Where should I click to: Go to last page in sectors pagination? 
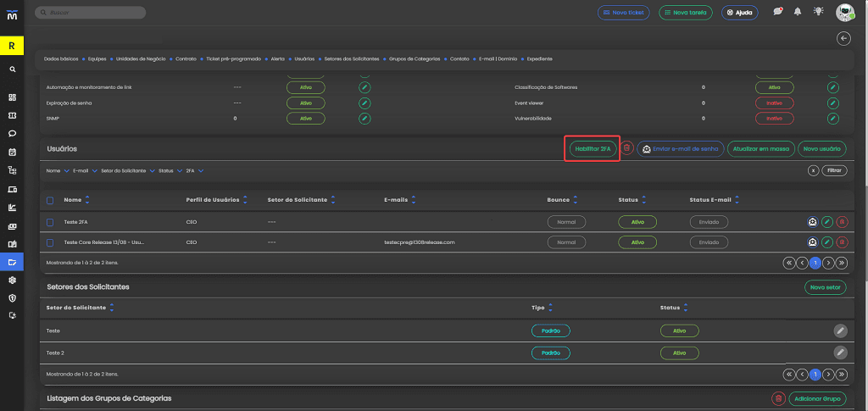(x=842, y=375)
